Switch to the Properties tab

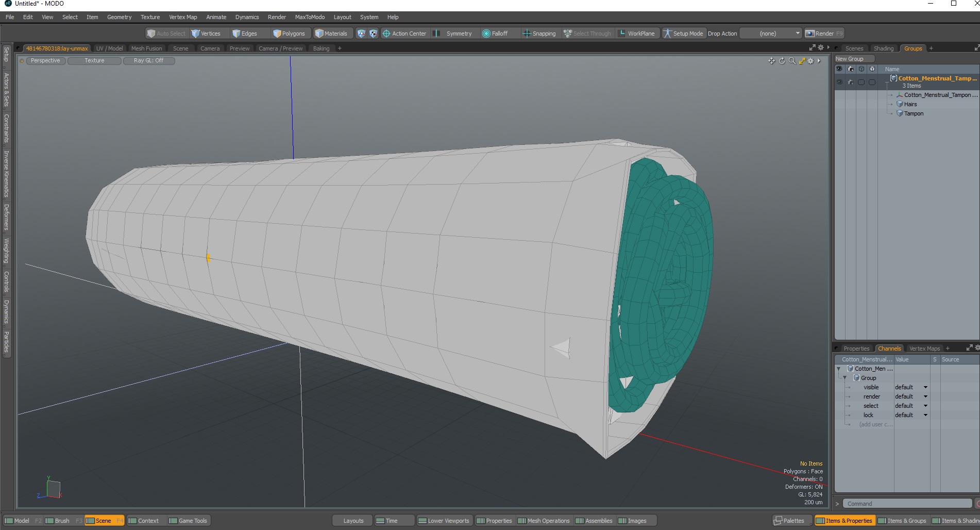click(856, 349)
